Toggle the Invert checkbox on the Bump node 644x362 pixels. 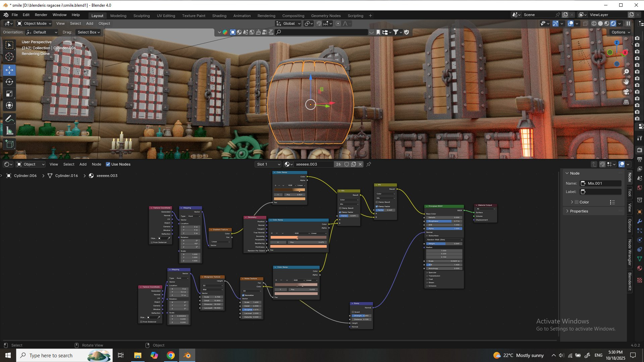[x=353, y=312]
